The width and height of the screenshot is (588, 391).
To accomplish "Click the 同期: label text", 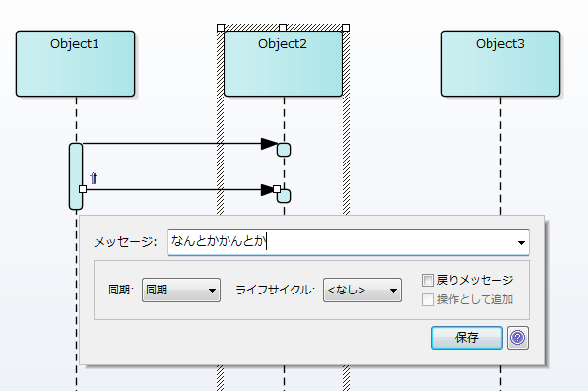I will point(121,290).
